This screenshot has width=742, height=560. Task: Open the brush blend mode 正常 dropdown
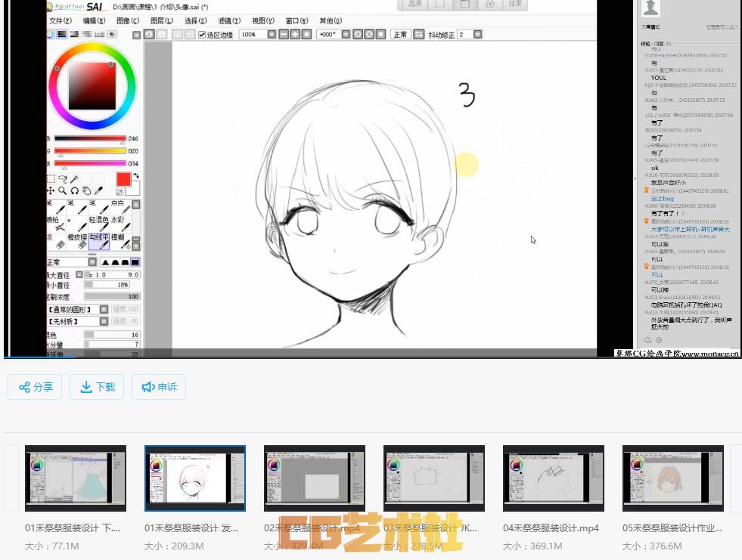coord(92,262)
